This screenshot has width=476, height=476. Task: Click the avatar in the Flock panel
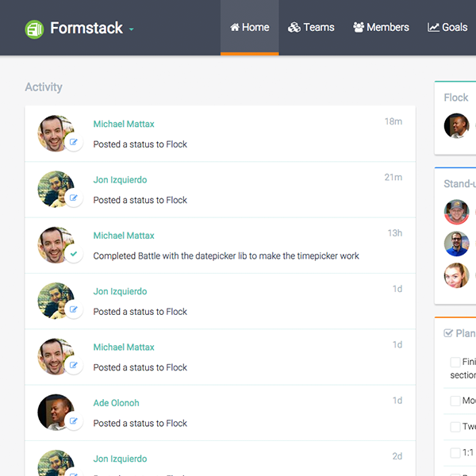click(x=457, y=125)
